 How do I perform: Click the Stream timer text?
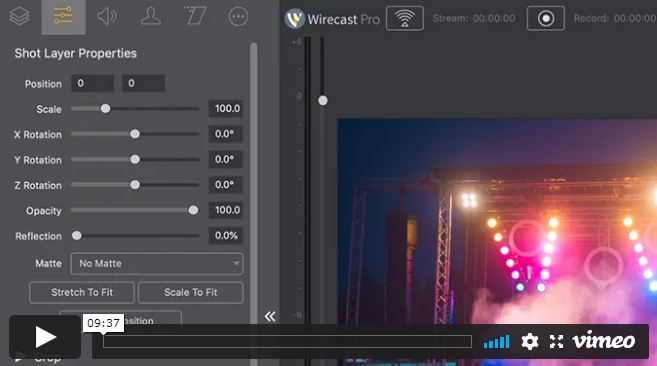(x=474, y=18)
